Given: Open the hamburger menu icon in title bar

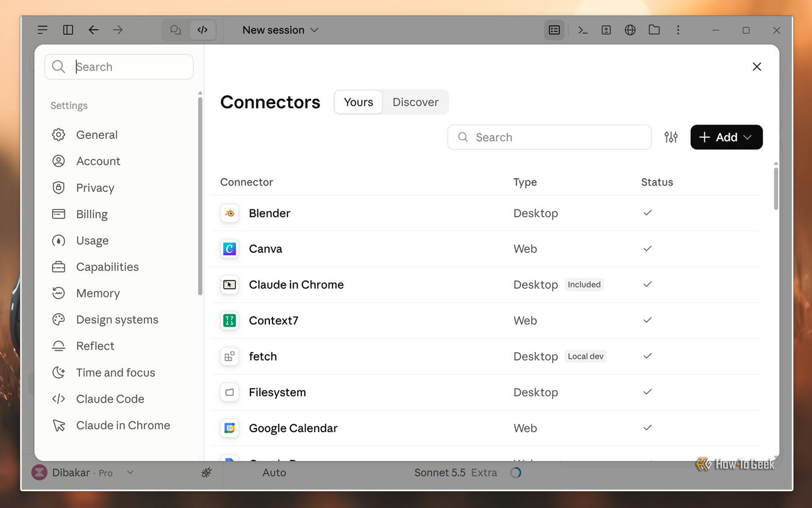Looking at the screenshot, I should 42,29.
